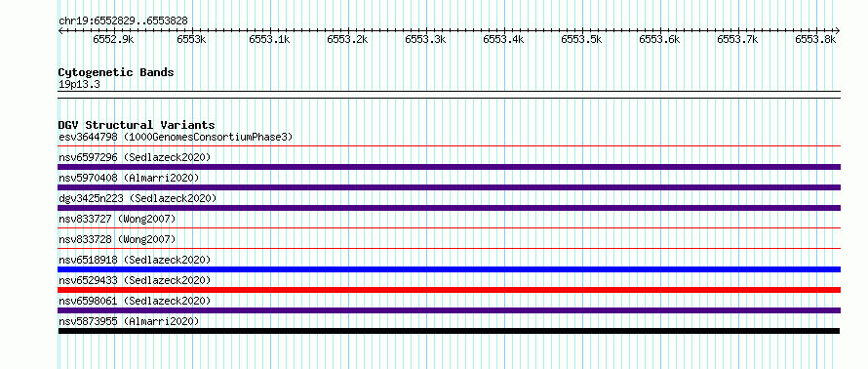Click the nsv6529433 (Sedlazeck2020) label
Viewport: 868px width, 369px height.
(135, 280)
